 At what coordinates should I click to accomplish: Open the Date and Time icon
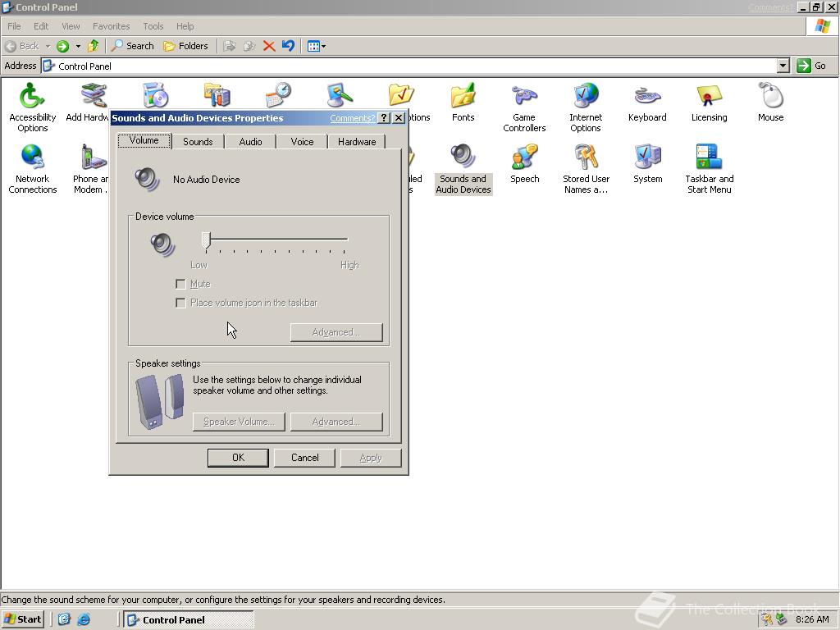279,95
